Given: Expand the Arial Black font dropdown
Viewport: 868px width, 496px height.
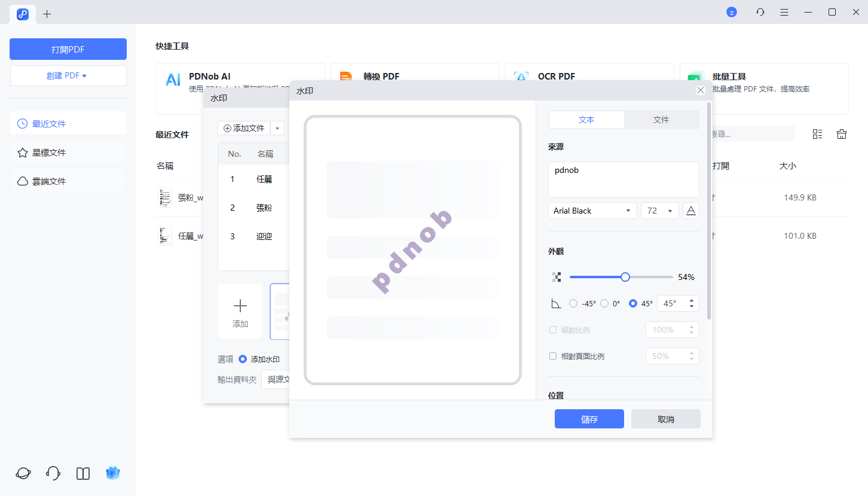Looking at the screenshot, I should coord(592,211).
